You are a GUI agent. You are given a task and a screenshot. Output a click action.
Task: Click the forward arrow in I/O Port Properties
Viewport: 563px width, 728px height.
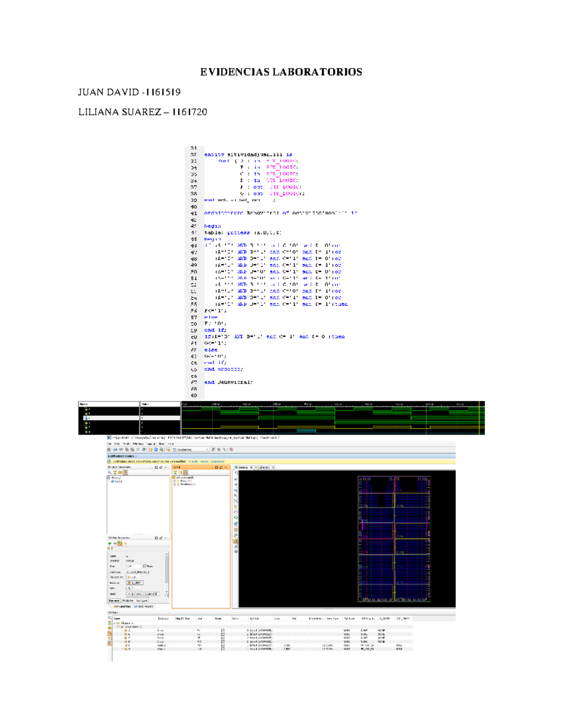(x=115, y=543)
